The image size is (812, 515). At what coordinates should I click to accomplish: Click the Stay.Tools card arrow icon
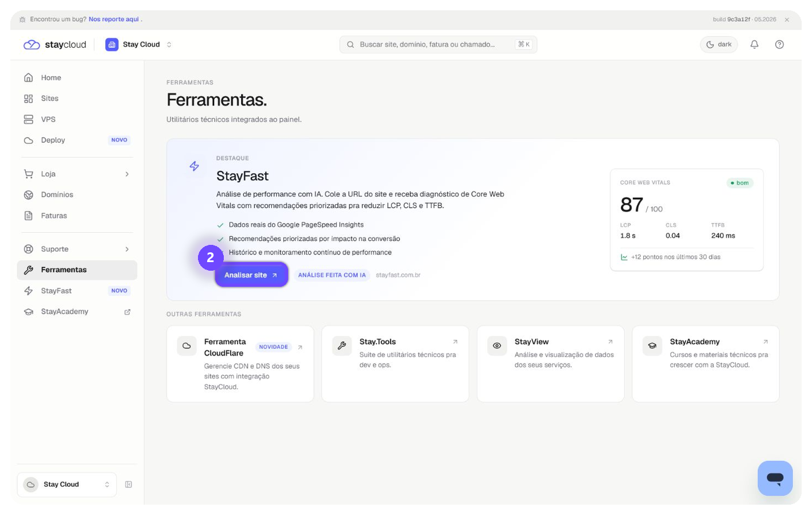[x=455, y=342]
